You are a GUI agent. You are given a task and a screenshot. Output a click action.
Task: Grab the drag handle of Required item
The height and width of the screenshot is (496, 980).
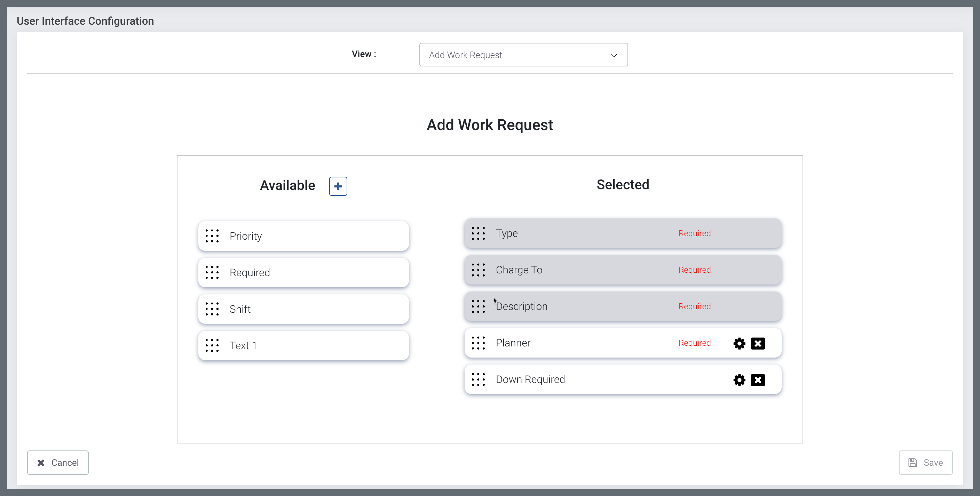click(x=212, y=272)
